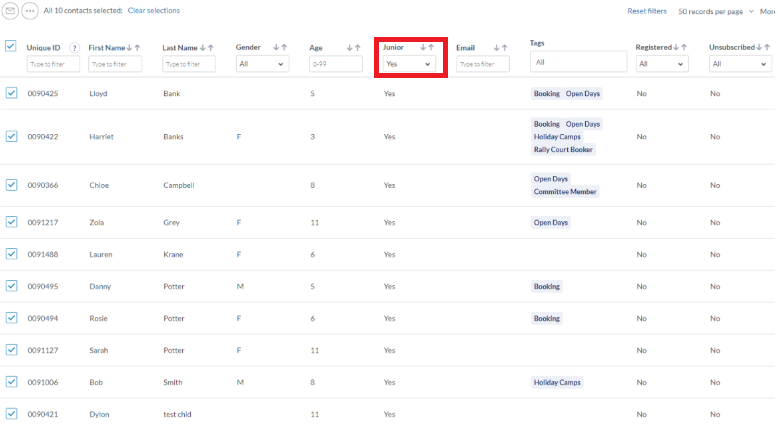Sort Gender column with down arrow
778x440 pixels.
276,48
